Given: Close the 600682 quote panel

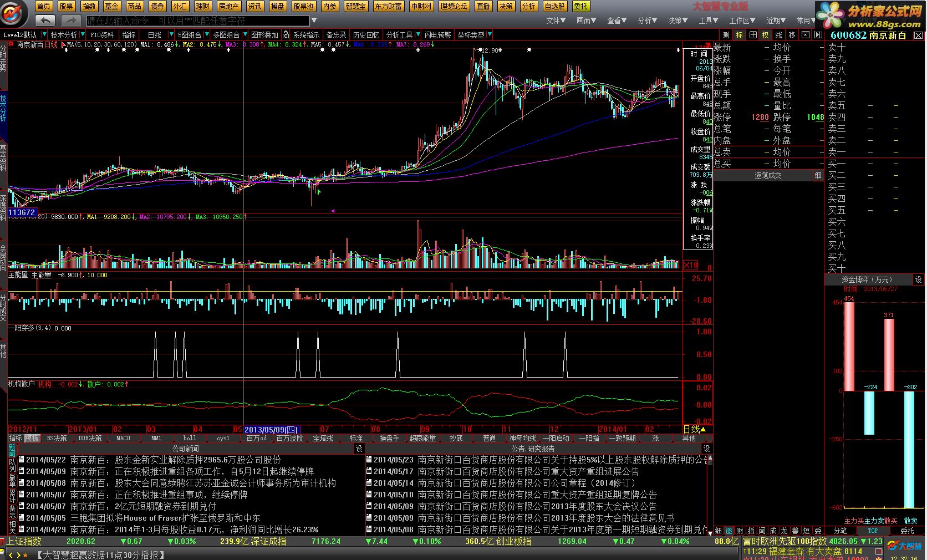Looking at the screenshot, I should click(x=918, y=35).
